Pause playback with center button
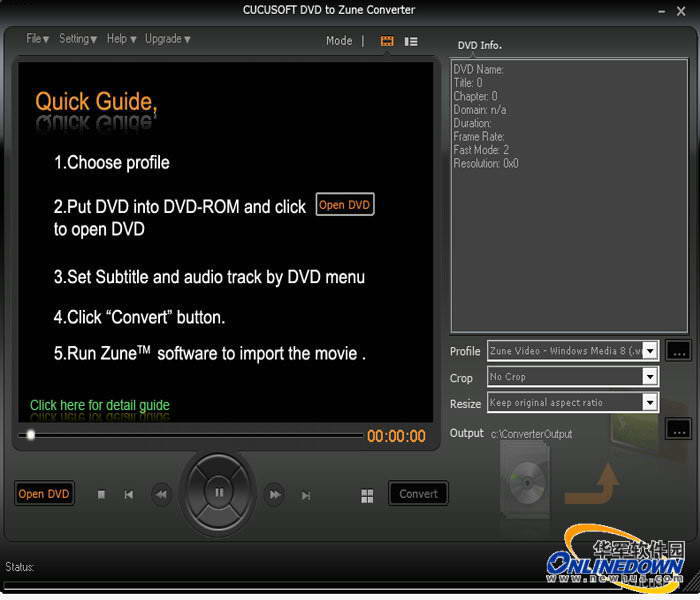Screen dimensions: 700x600 (x=219, y=492)
